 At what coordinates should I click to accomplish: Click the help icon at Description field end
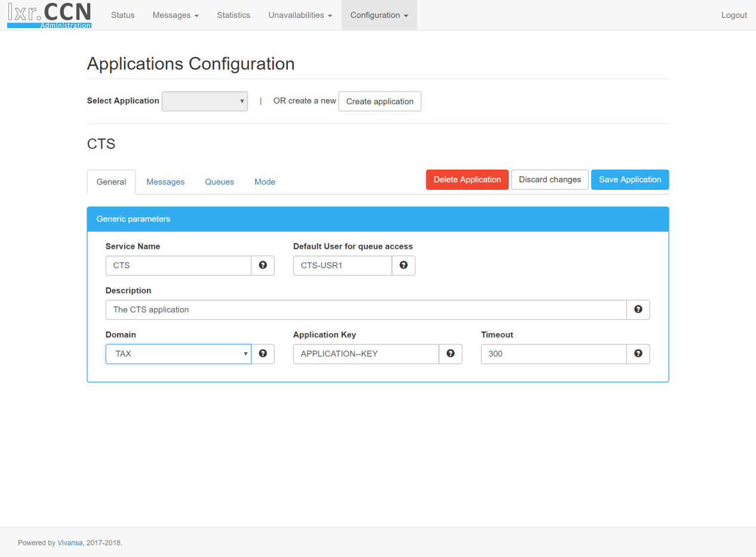pyautogui.click(x=638, y=310)
